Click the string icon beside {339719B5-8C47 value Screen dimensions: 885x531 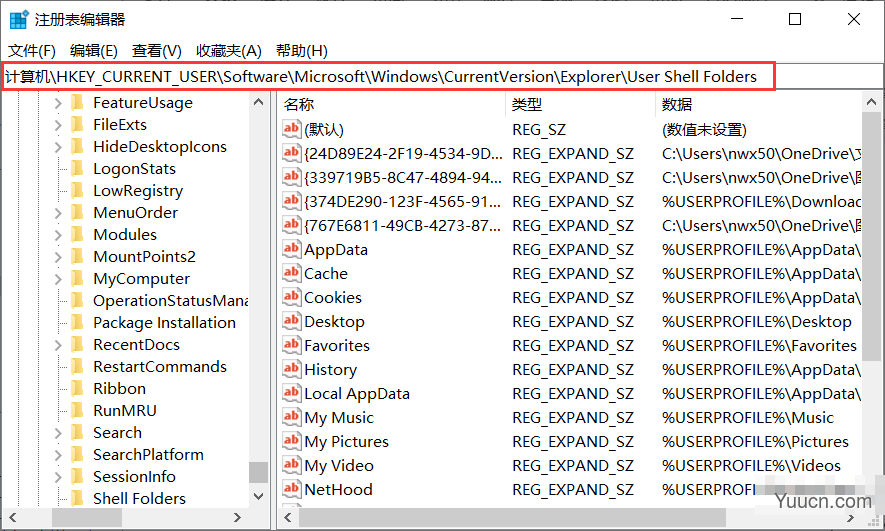[291, 177]
